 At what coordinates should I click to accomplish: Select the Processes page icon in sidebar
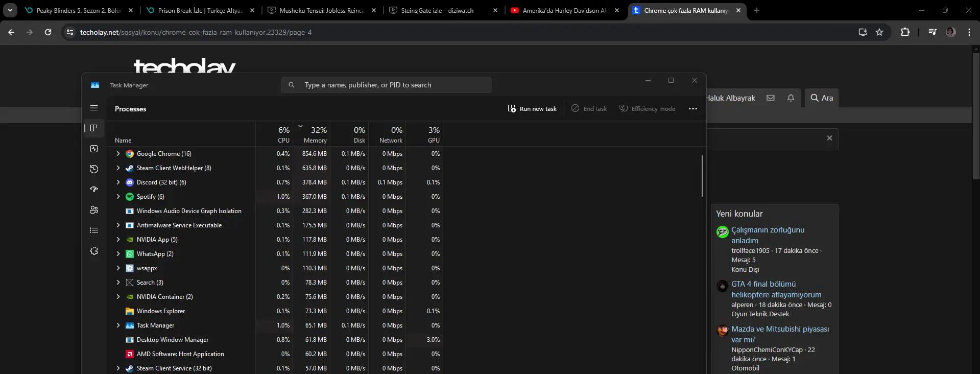click(94, 128)
